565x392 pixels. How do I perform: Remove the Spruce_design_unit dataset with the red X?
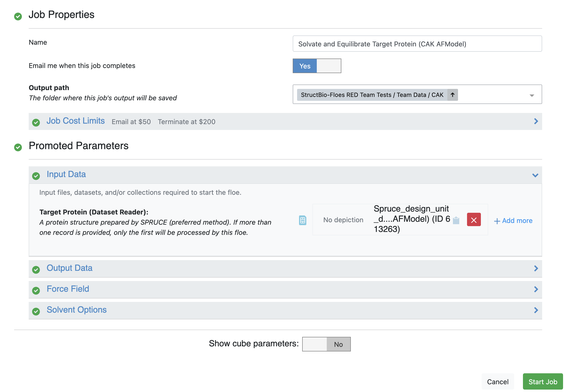pyautogui.click(x=474, y=220)
